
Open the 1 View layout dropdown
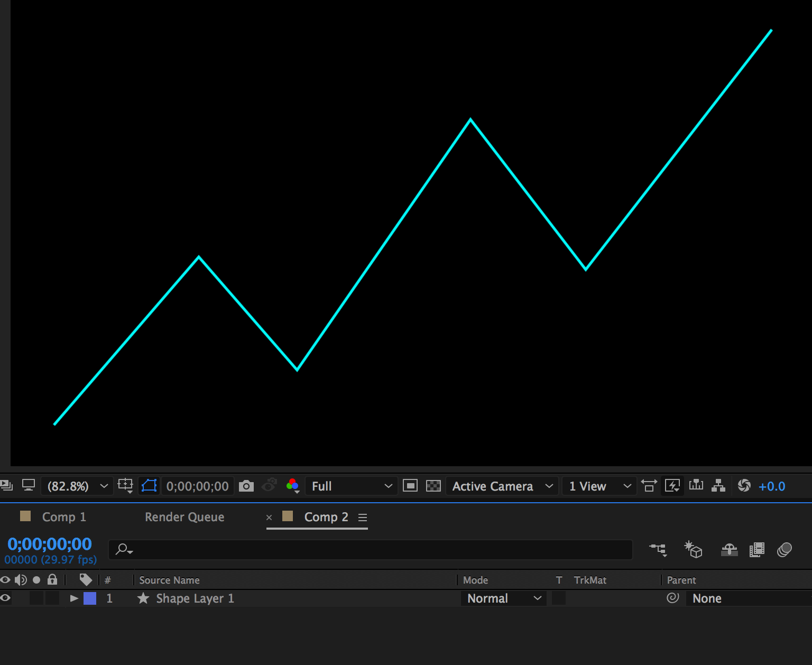[599, 486]
